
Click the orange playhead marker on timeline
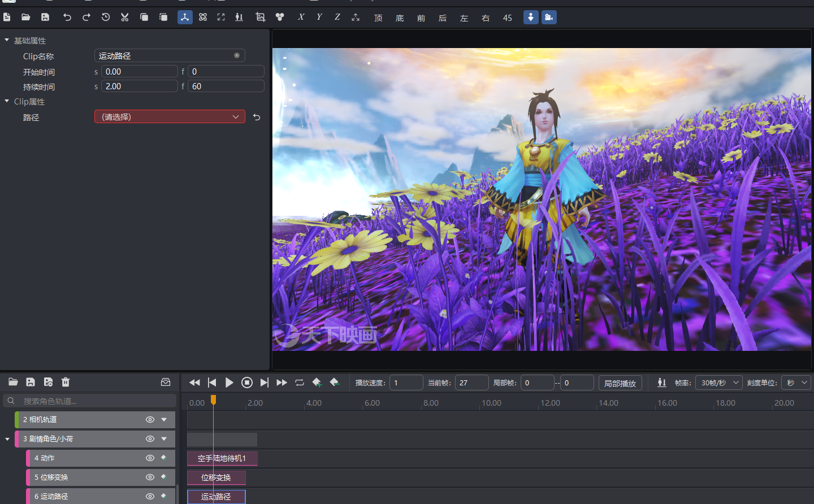click(x=213, y=400)
